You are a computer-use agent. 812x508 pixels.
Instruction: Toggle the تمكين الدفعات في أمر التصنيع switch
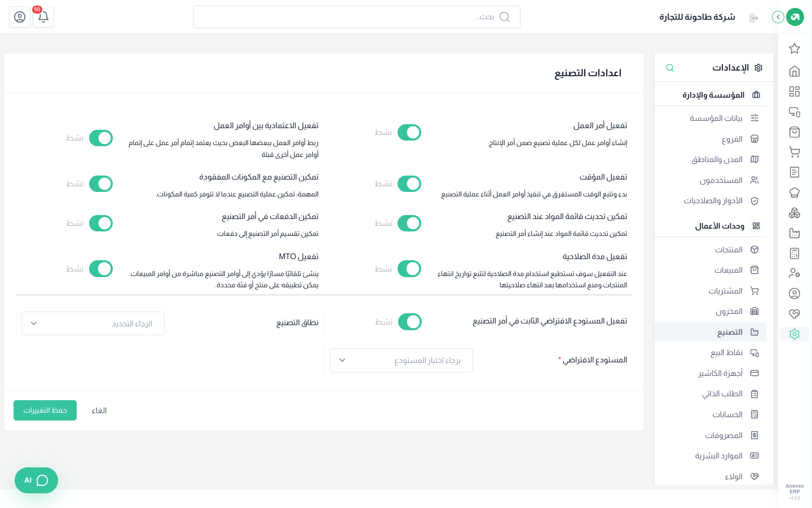click(x=101, y=223)
